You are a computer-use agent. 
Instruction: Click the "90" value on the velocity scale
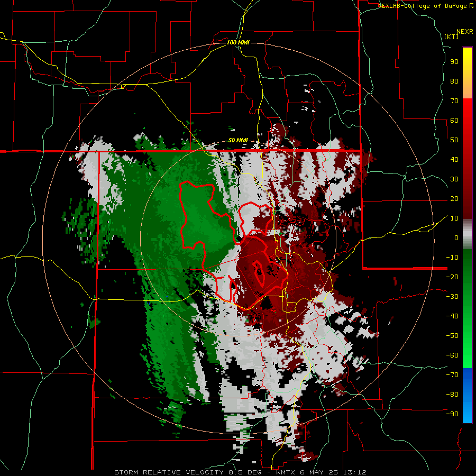[x=454, y=62]
